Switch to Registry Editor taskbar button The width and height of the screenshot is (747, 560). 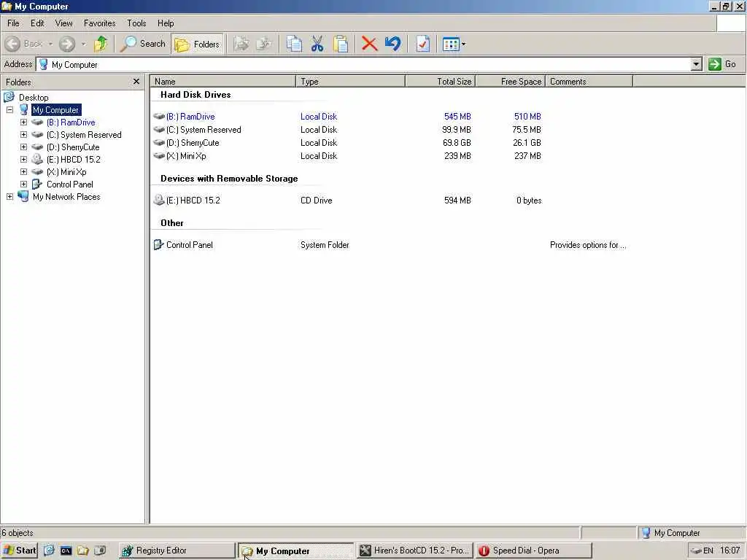(x=177, y=551)
